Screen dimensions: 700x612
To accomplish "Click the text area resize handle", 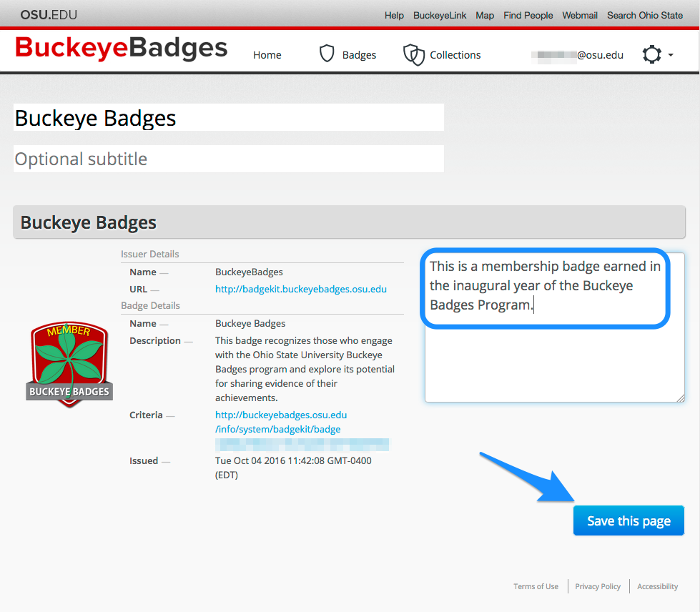I will 681,398.
